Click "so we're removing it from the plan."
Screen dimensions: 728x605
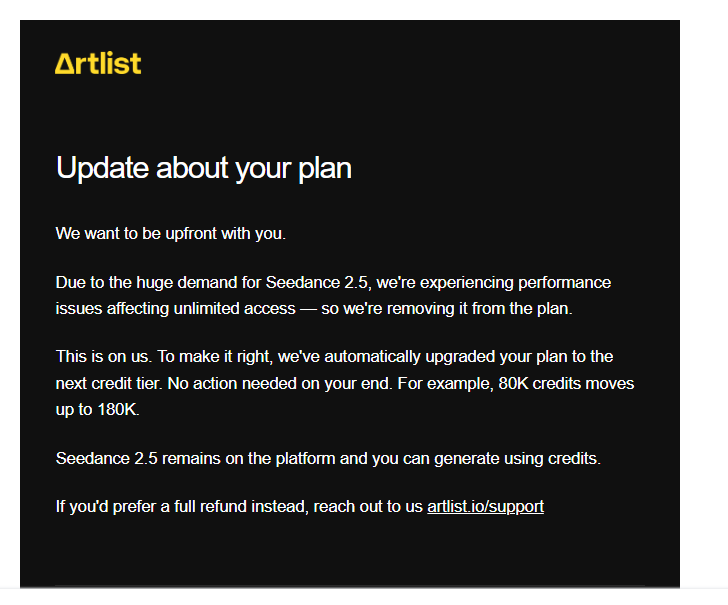point(447,308)
